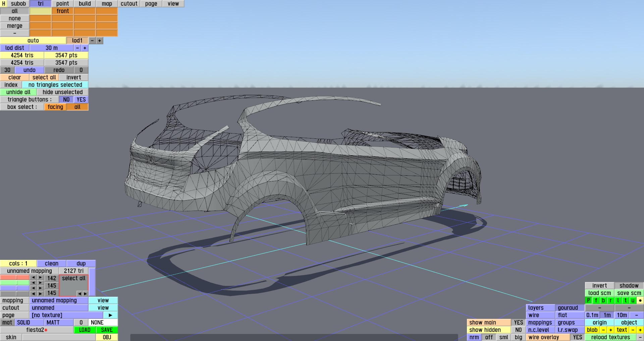Nudge green colour value left with arrow
This screenshot has height=341, width=644.
[x=33, y=283]
